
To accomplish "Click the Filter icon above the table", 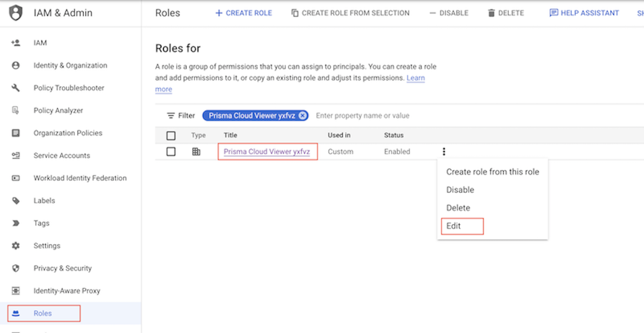I will coord(171,116).
